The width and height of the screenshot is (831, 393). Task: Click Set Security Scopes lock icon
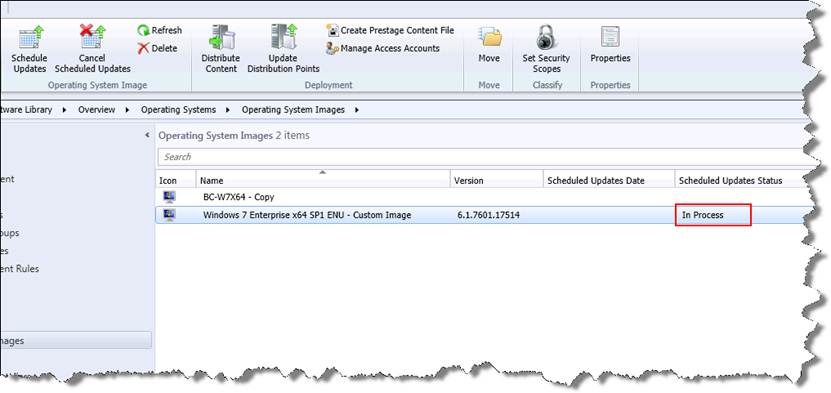point(546,37)
